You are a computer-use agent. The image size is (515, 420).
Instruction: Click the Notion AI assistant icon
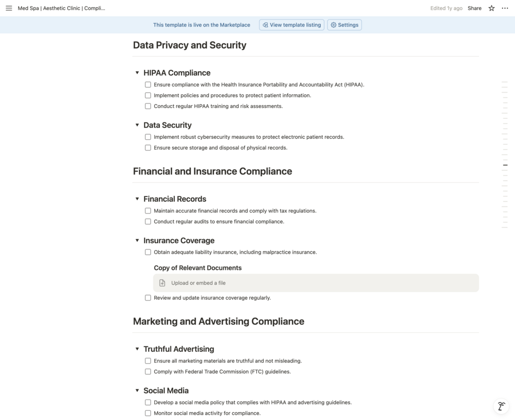point(501,406)
